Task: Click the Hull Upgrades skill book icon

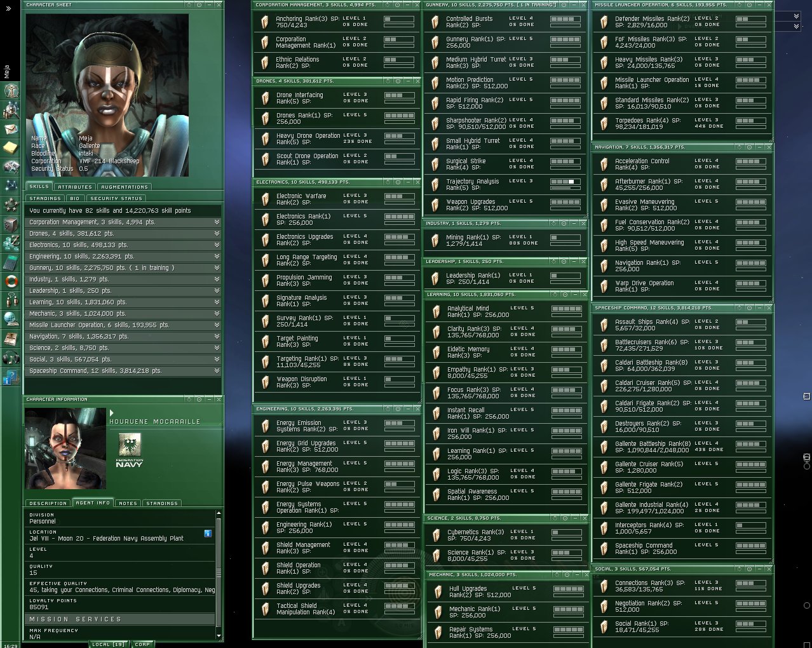Action: tap(438, 592)
